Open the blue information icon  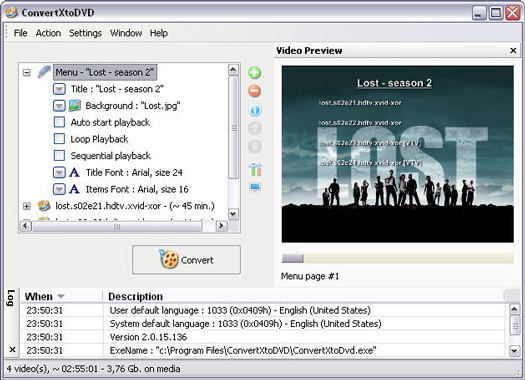255,110
